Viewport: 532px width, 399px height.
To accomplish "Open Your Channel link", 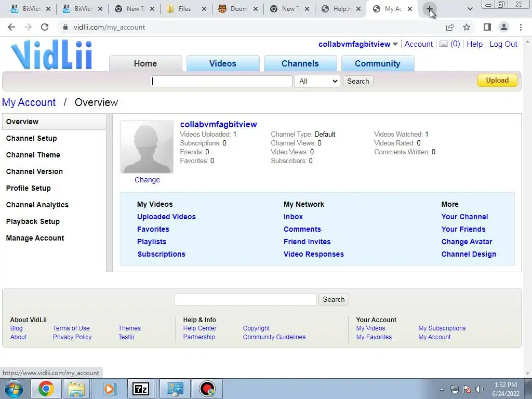I will pos(464,217).
